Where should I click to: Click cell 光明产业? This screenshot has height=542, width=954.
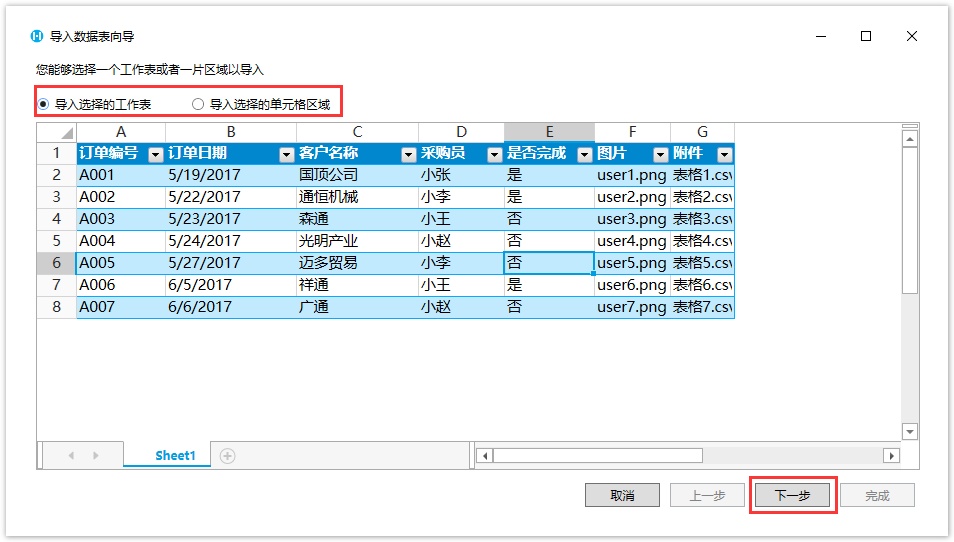(x=357, y=241)
